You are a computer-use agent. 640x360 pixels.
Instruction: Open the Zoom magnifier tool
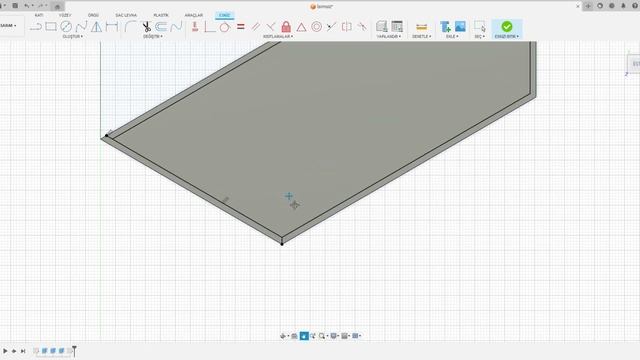(x=322, y=336)
